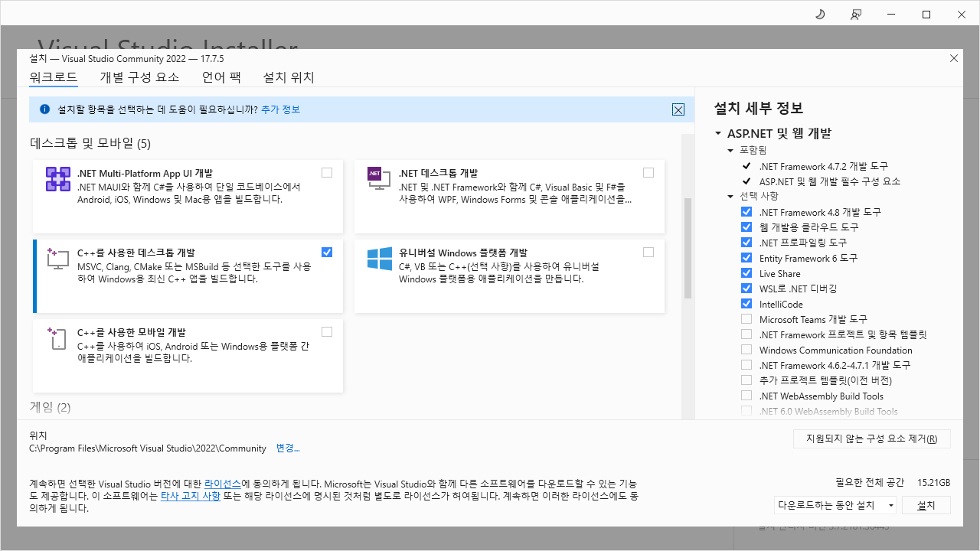This screenshot has width=980, height=551.
Task: Close the info banner with X box
Action: tap(678, 109)
